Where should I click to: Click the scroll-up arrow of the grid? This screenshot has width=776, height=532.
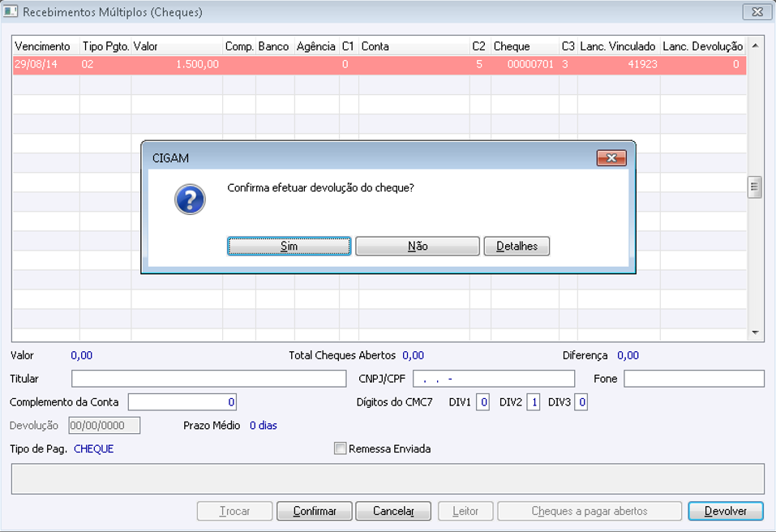point(755,45)
